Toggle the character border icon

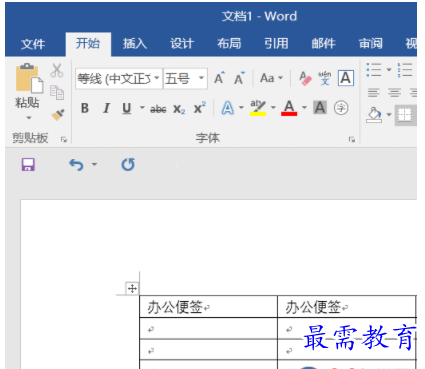coord(346,78)
